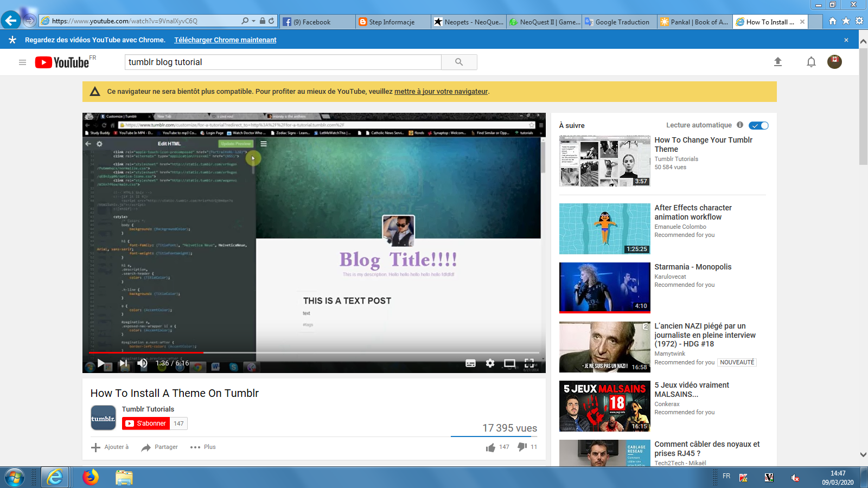Click the mettre à jour votre navigateur link
Screen dimensions: 868x488
[441, 92]
